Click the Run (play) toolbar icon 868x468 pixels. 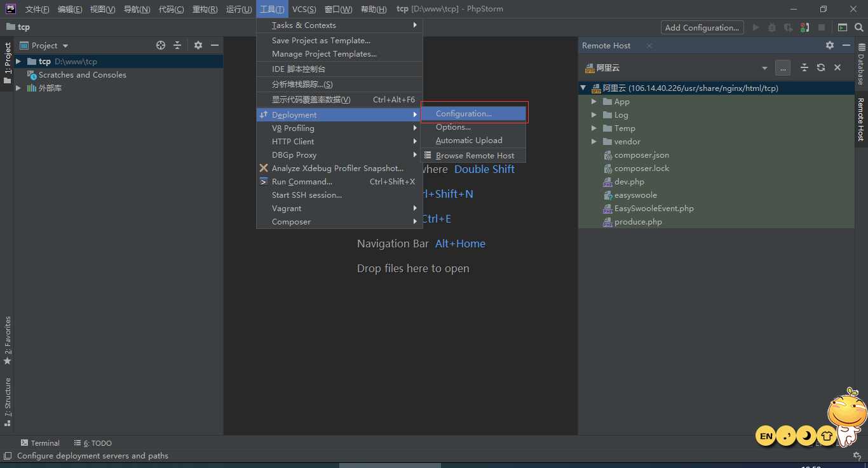coord(756,27)
